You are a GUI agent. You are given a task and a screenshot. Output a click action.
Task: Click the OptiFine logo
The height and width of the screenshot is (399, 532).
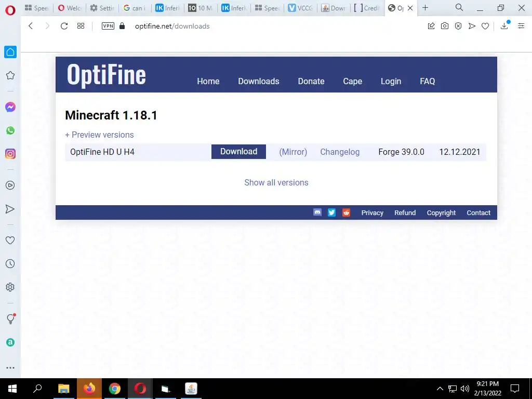pyautogui.click(x=106, y=75)
